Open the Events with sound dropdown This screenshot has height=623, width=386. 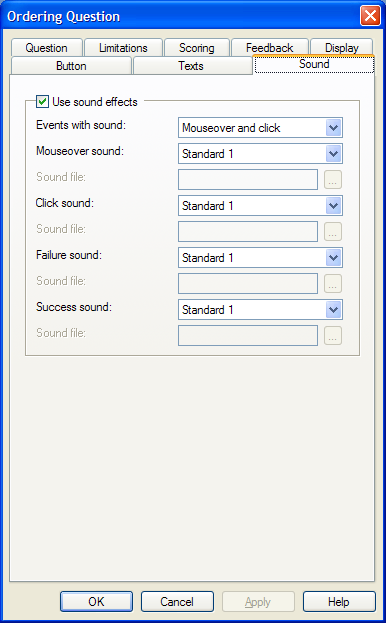(260, 128)
